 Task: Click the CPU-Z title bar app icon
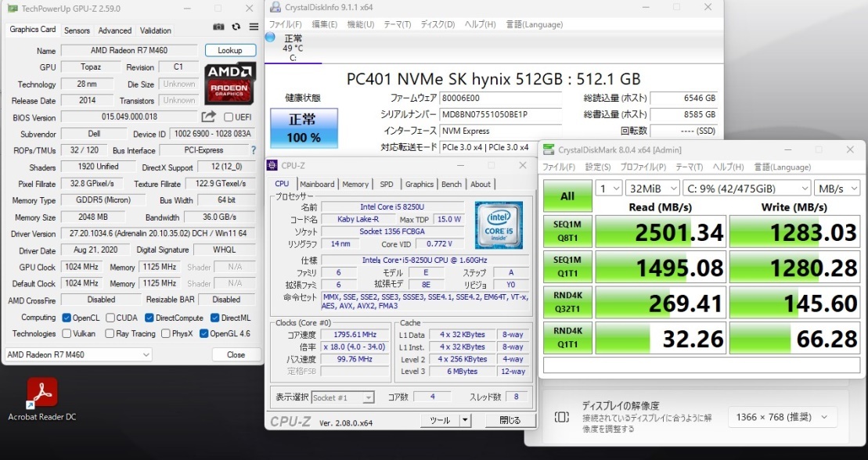[272, 165]
